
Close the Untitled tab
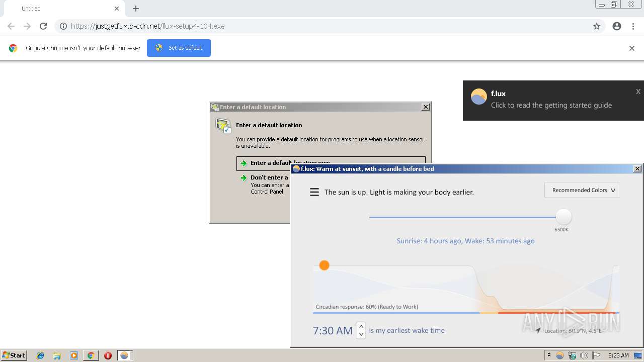(117, 9)
